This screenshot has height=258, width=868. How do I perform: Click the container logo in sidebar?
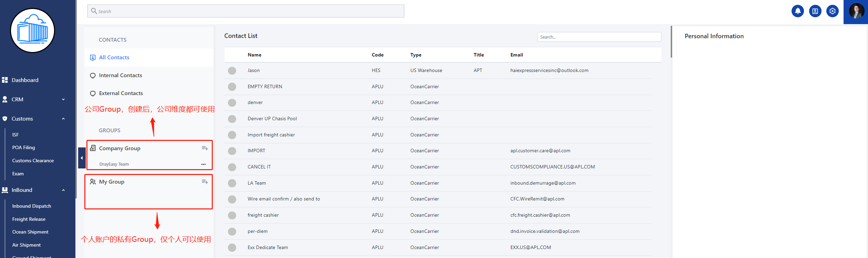coord(33,31)
